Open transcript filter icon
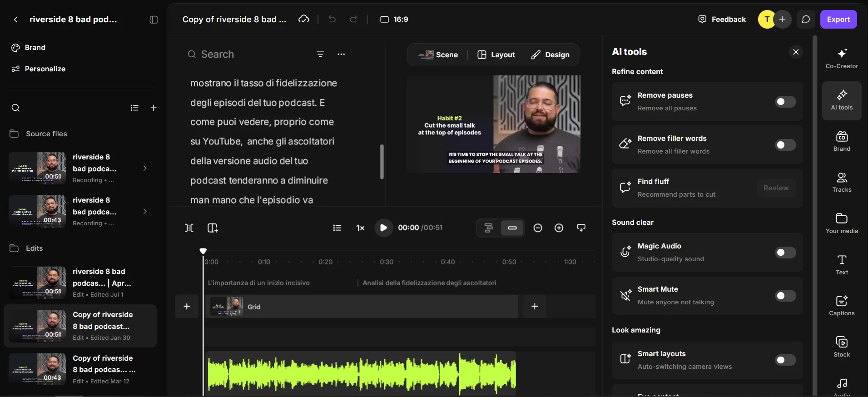Image resolution: width=868 pixels, height=397 pixels. coord(320,54)
